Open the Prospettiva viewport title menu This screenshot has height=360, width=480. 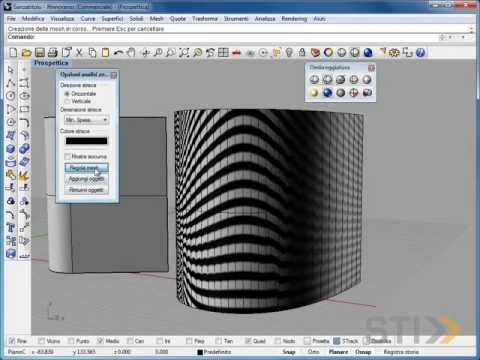pyautogui.click(x=51, y=63)
